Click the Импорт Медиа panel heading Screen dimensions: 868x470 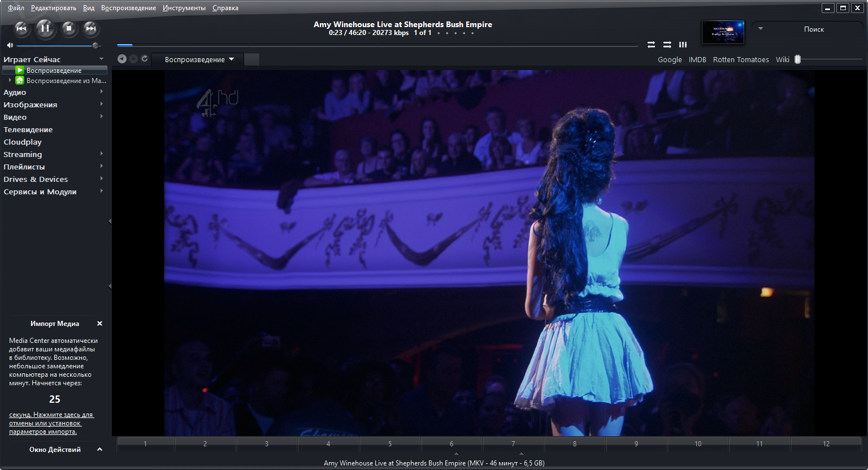click(x=55, y=324)
